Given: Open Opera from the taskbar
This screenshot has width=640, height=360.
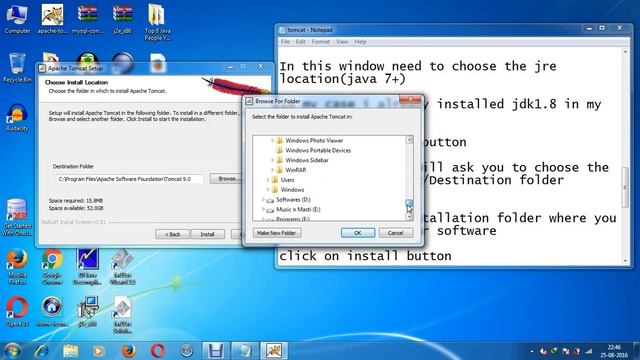Looking at the screenshot, I should coord(158,351).
